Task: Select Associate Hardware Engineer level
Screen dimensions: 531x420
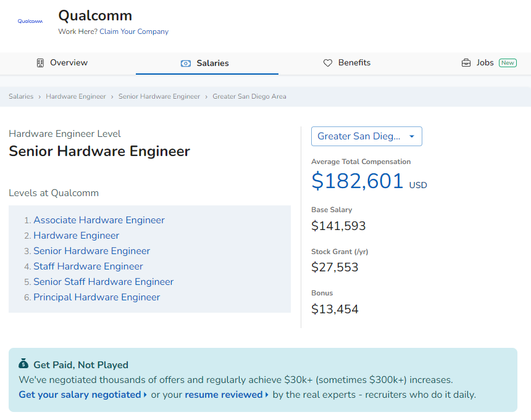Action: click(99, 220)
